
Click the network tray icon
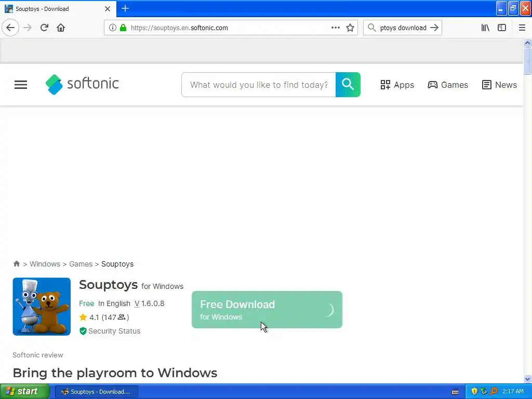point(484,391)
